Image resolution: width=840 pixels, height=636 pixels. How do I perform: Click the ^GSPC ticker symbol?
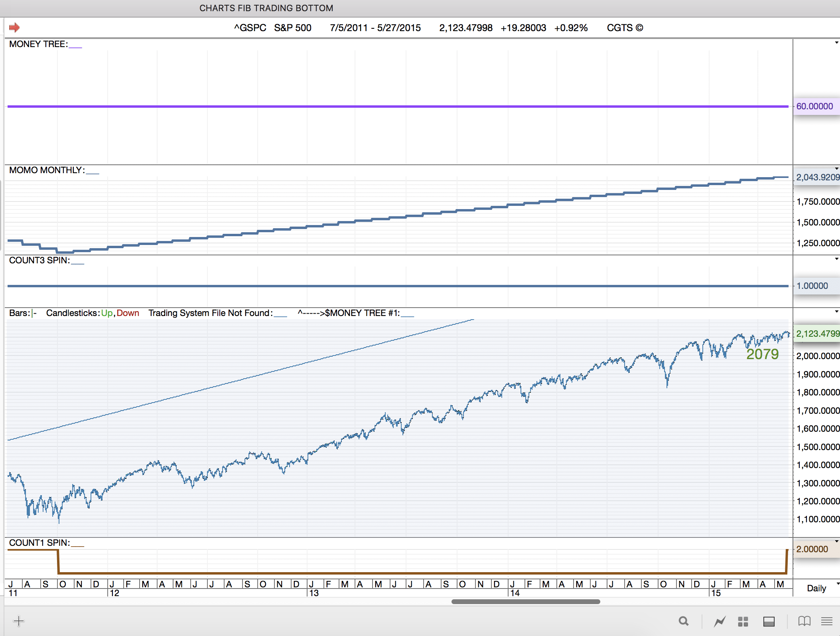(x=250, y=28)
